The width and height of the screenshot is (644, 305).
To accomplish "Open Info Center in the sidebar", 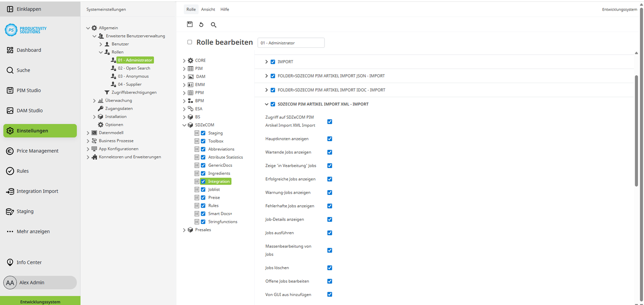I will pyautogui.click(x=29, y=262).
